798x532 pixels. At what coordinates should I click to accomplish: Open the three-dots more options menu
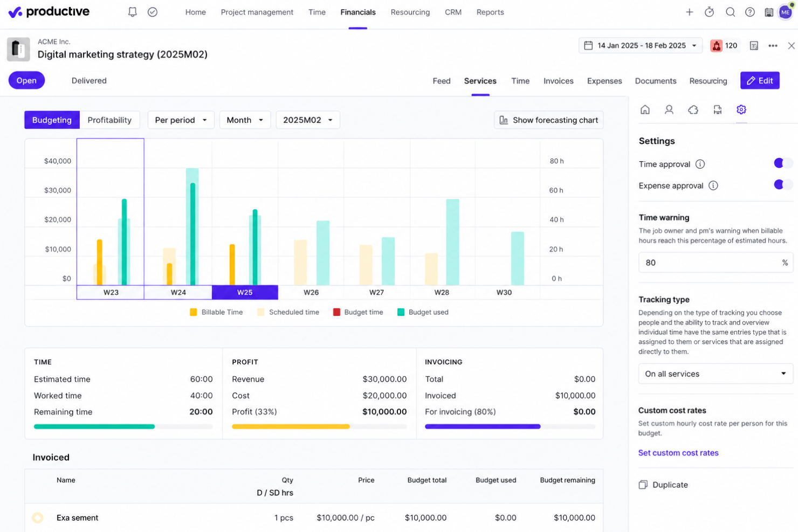point(773,46)
